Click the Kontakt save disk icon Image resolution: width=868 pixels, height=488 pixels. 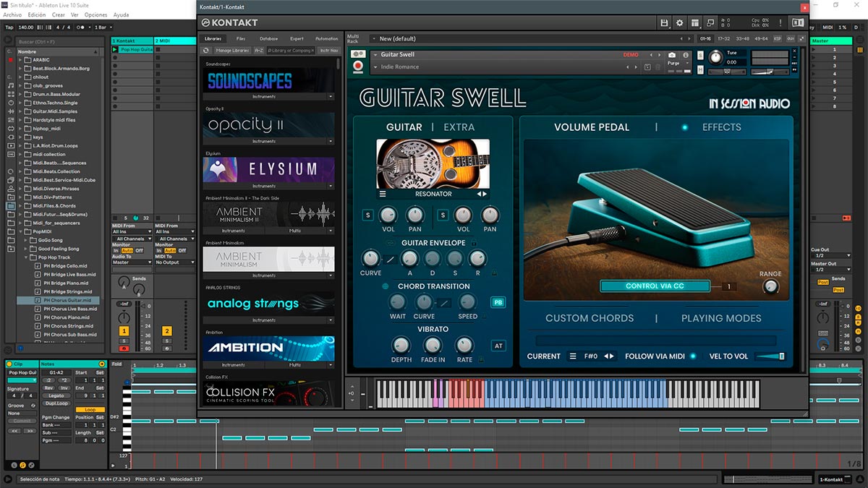664,23
